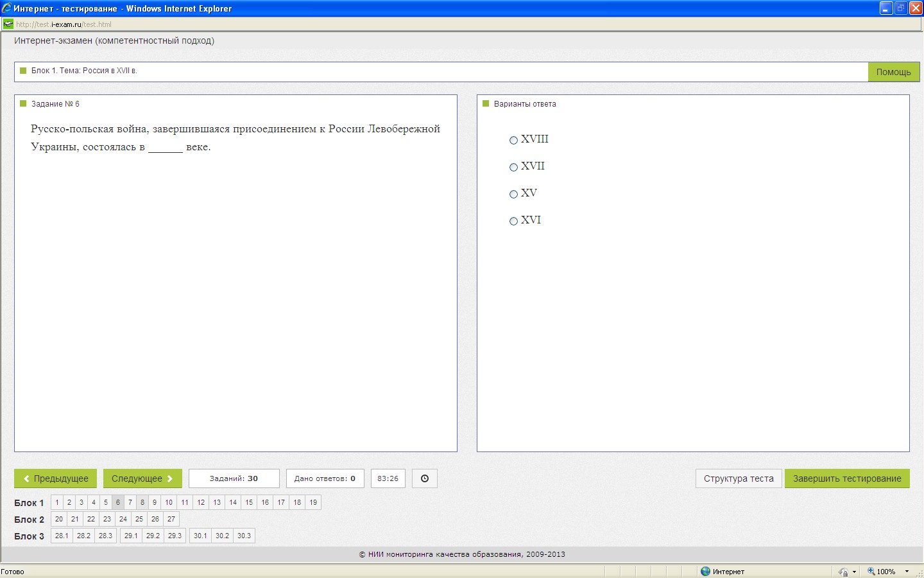Viewport: 924px width, 578px height.
Task: Jump to task 18 in Блок 1
Action: (x=297, y=502)
